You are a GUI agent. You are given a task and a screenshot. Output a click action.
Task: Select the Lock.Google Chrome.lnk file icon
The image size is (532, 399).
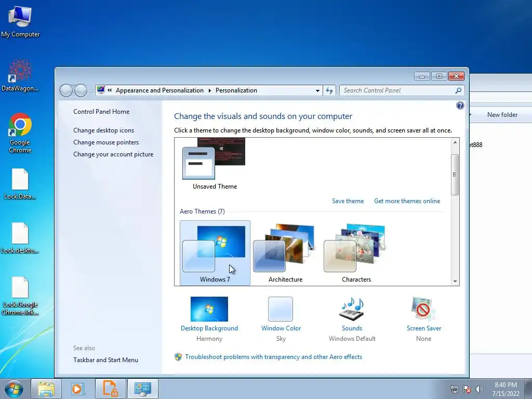[20, 296]
